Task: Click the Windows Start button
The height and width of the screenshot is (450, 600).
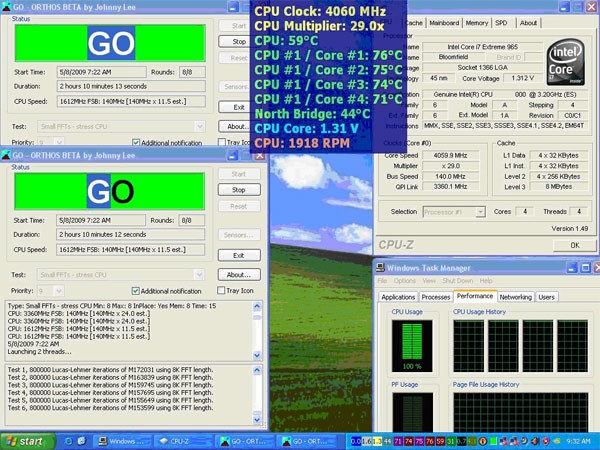Action: click(x=28, y=442)
